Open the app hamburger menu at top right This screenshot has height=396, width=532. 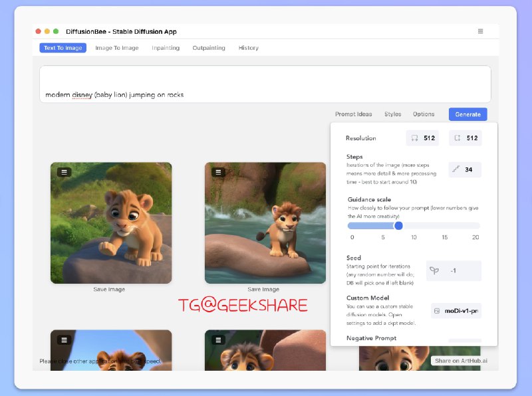tap(480, 31)
